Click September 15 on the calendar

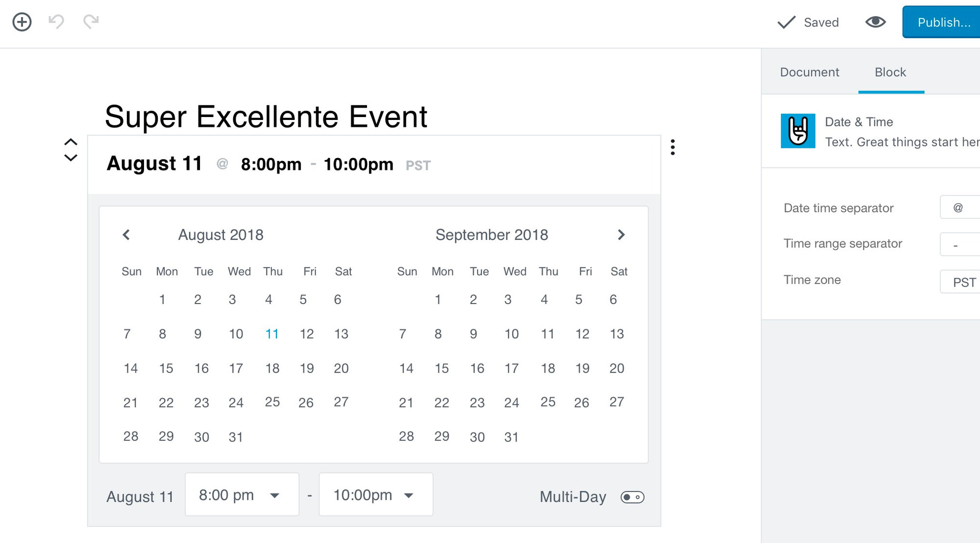[442, 368]
